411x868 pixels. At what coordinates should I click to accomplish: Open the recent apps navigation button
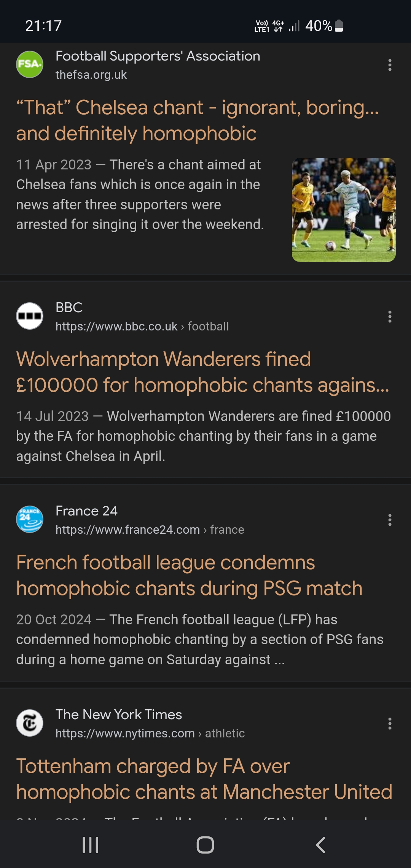tap(91, 845)
